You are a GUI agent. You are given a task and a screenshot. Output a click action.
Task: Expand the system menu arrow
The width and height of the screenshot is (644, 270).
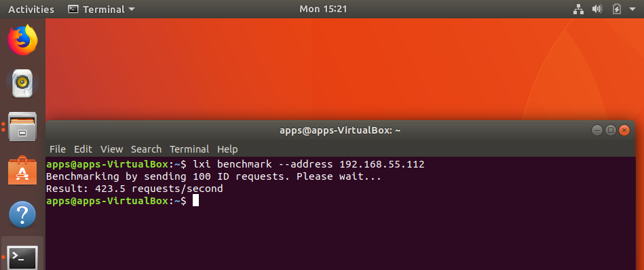(x=632, y=9)
